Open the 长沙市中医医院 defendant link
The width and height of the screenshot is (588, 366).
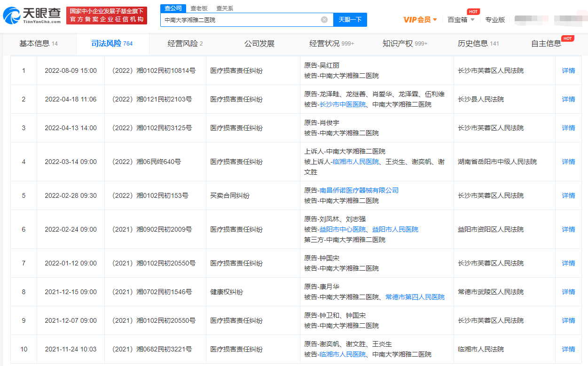(x=342, y=104)
